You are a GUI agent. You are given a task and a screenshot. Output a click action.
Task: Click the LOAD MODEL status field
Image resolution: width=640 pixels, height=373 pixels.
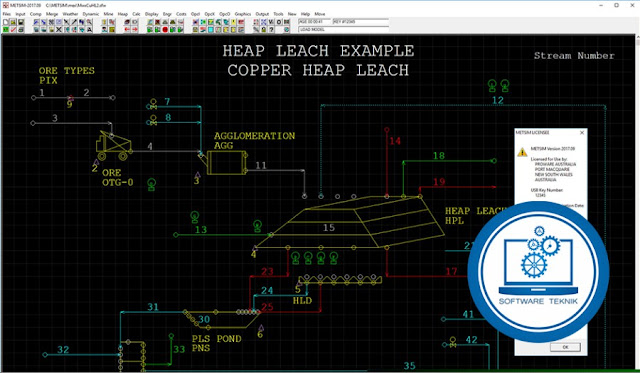(344, 30)
